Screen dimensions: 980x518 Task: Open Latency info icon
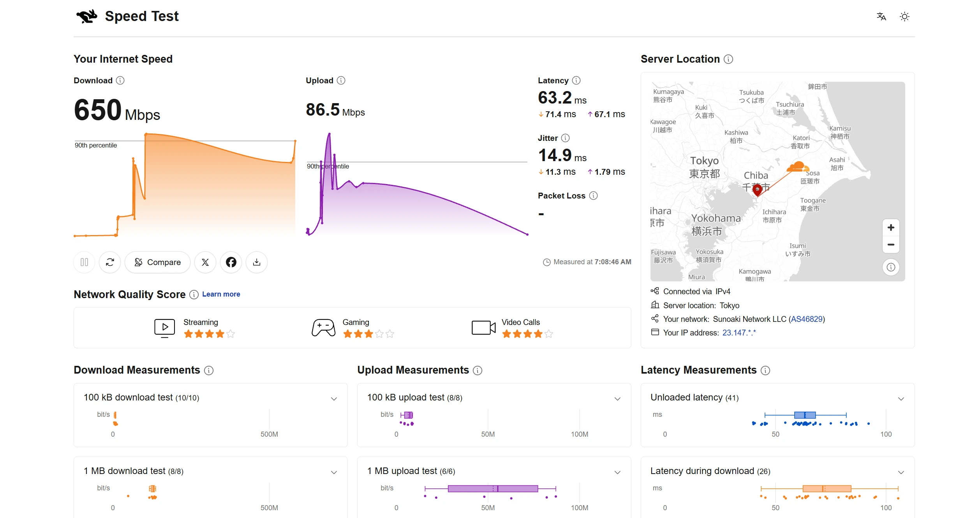[576, 81]
